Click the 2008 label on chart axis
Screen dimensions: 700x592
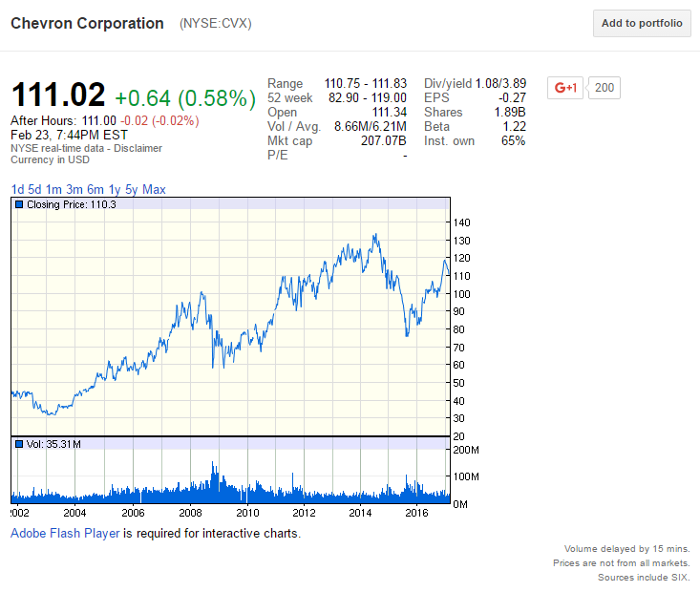[190, 513]
